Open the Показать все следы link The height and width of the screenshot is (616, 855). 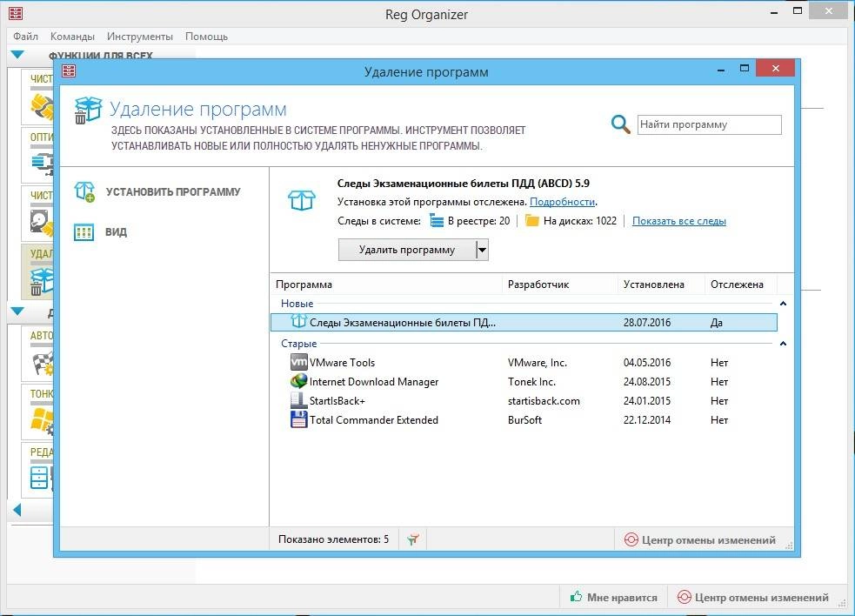[x=679, y=221]
